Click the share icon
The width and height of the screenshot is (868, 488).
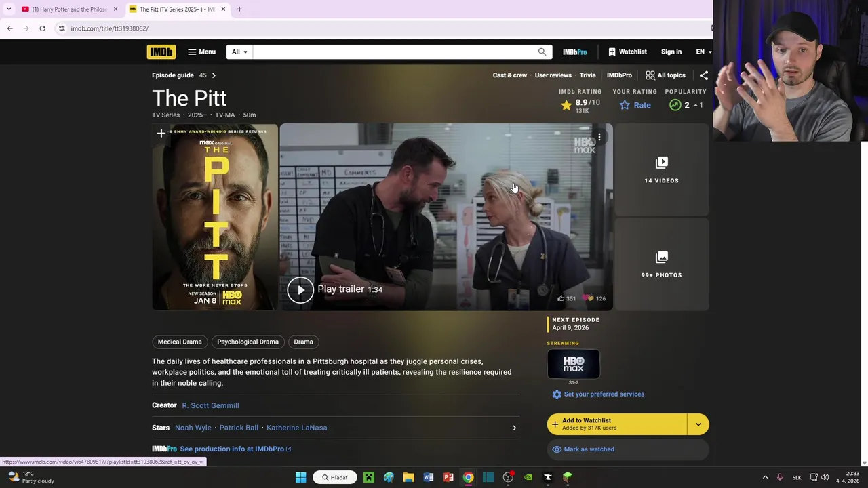pos(703,75)
